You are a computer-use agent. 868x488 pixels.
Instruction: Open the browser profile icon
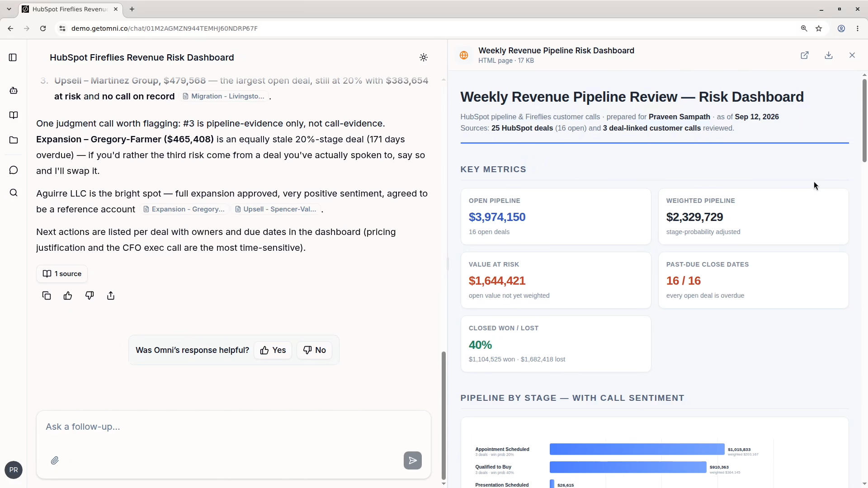(x=841, y=28)
